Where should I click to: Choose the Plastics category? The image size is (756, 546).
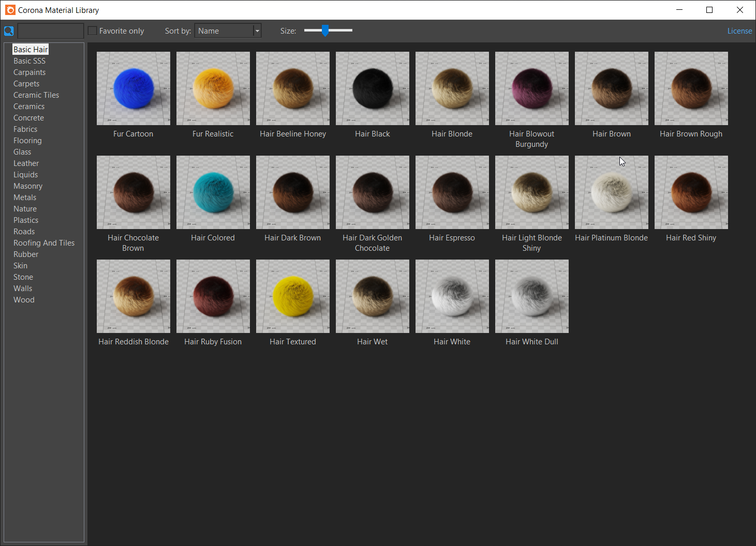point(26,220)
